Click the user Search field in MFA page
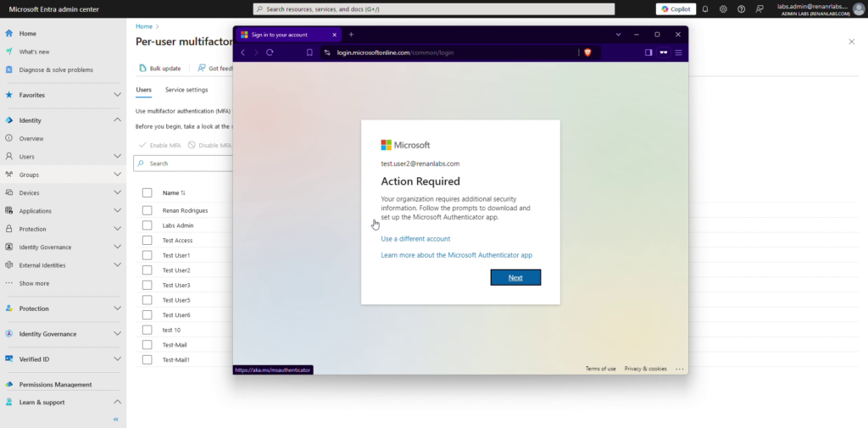Viewport: 868px width, 428px height. tap(183, 164)
